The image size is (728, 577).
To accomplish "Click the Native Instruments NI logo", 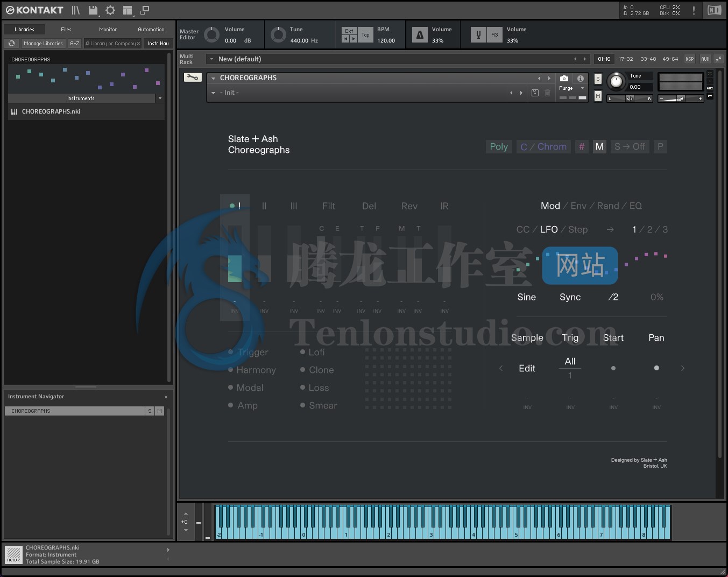I will pyautogui.click(x=714, y=10).
